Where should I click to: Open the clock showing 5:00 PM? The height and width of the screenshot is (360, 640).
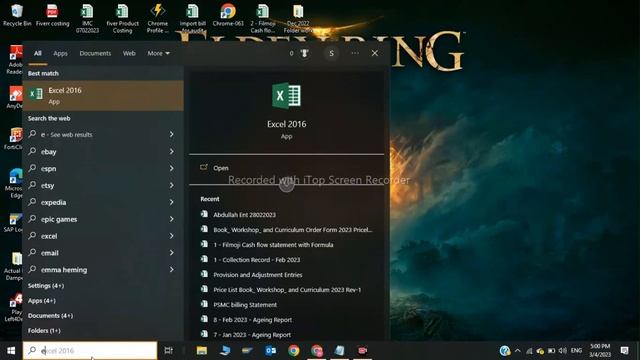pyautogui.click(x=600, y=350)
